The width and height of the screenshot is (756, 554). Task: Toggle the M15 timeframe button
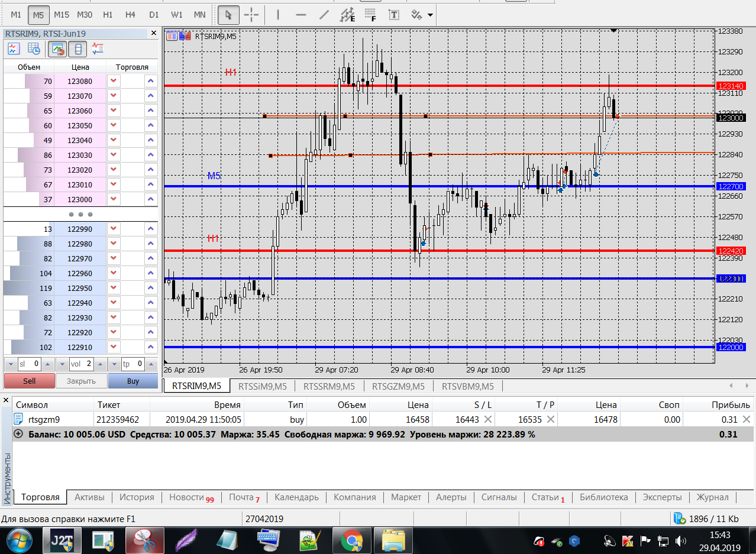pyautogui.click(x=62, y=15)
